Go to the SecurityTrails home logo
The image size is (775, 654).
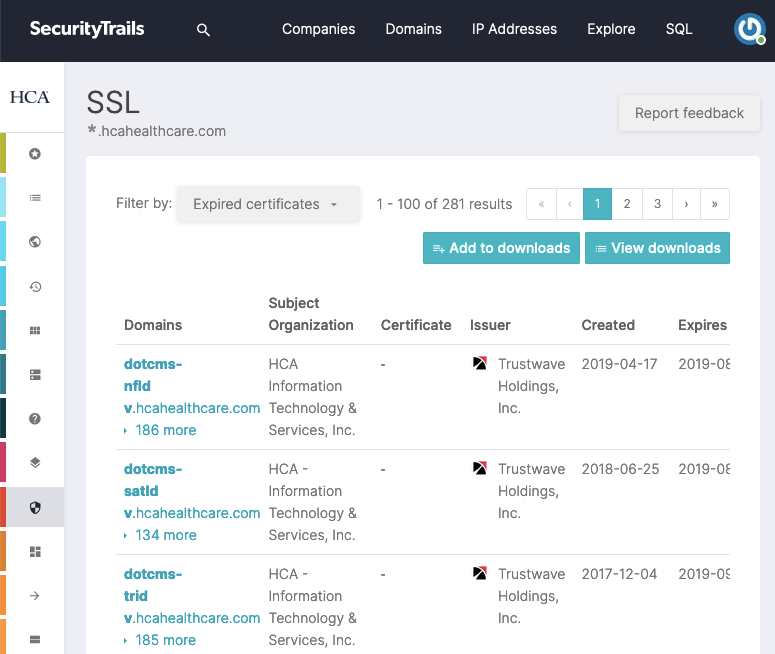click(87, 29)
